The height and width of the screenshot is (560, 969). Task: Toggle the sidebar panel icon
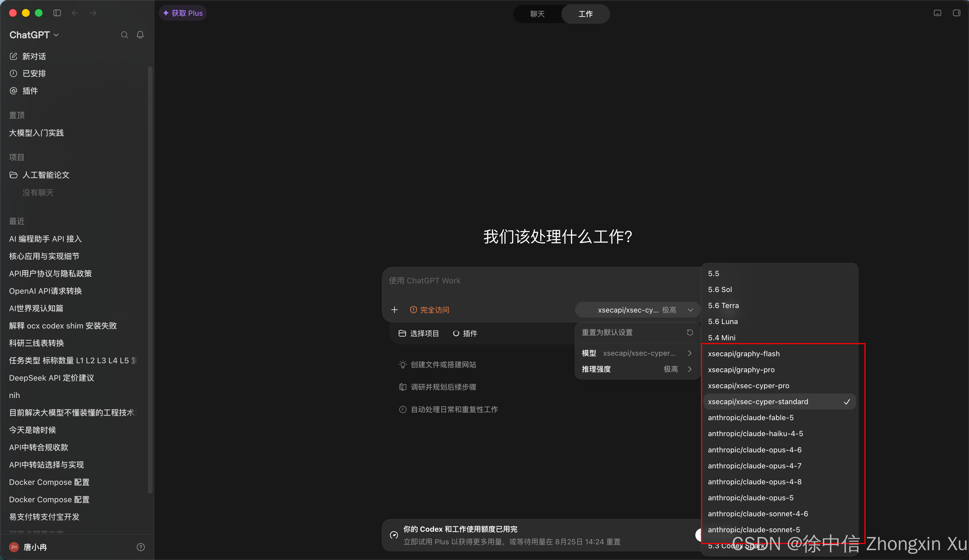point(57,13)
